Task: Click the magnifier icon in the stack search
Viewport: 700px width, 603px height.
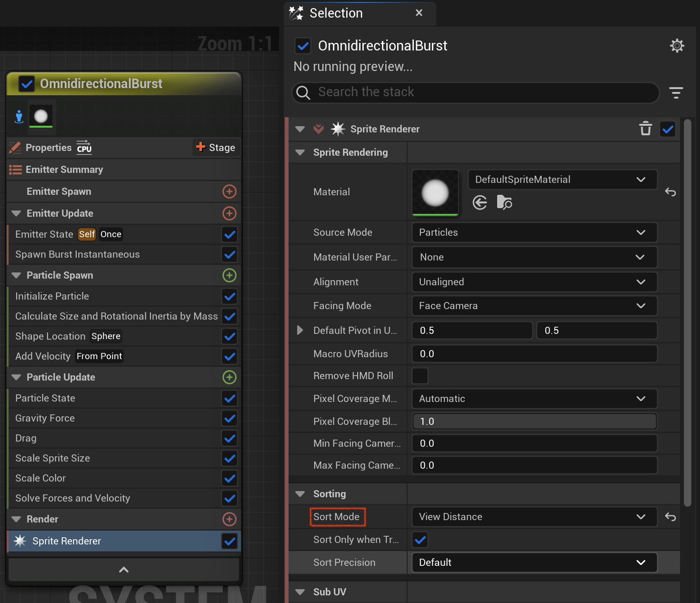Action: point(303,92)
